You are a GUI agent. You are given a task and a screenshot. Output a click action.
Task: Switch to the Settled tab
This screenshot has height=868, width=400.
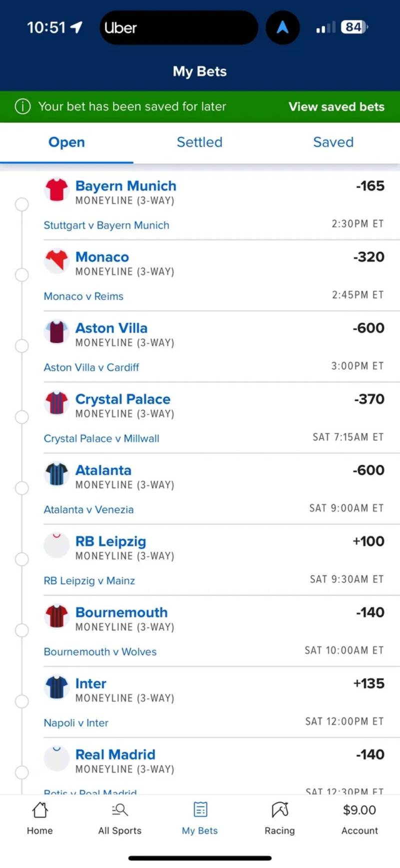(199, 142)
